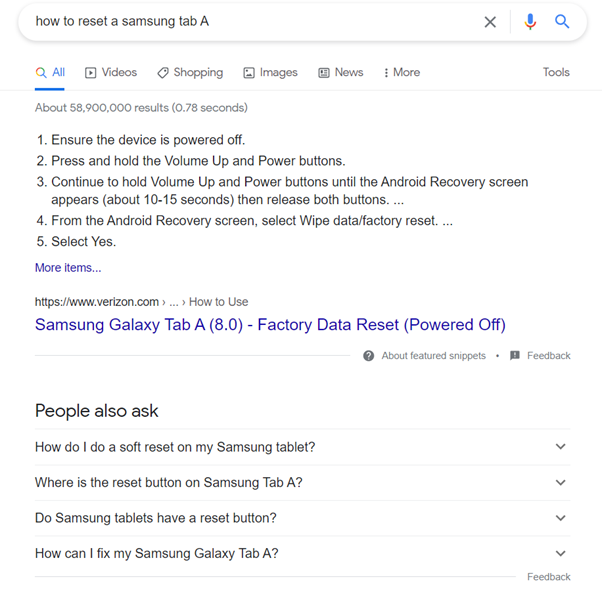Click the About featured snippets link
Viewport: 602px width, 596px height.
[433, 356]
